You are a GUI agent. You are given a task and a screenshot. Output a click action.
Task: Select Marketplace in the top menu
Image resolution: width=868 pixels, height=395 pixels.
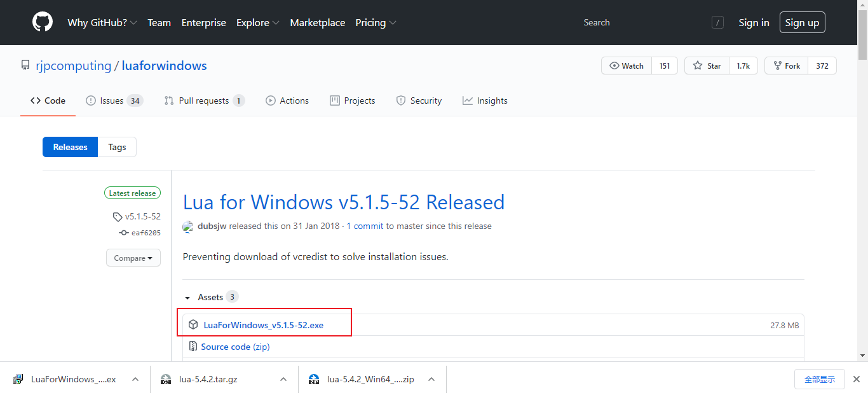pyautogui.click(x=317, y=22)
